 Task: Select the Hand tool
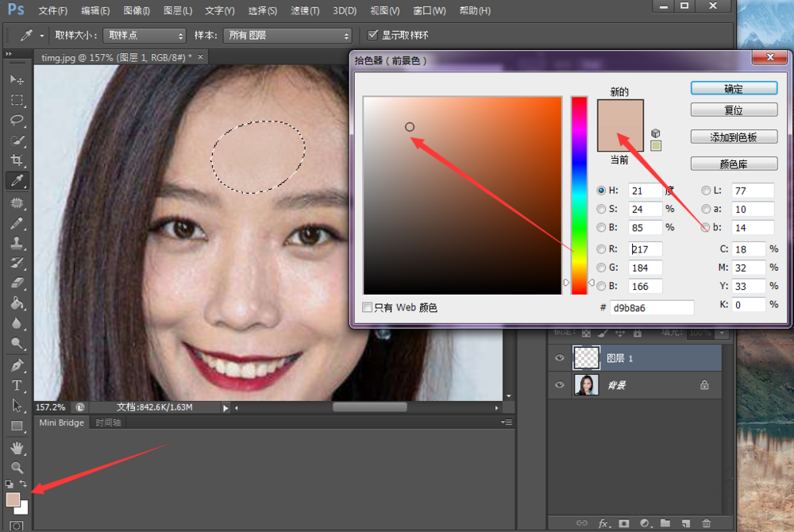pyautogui.click(x=17, y=448)
